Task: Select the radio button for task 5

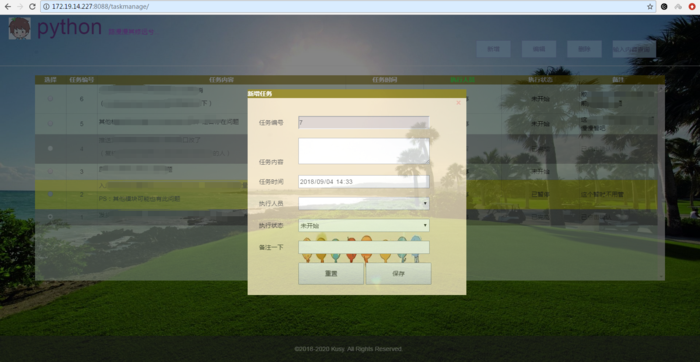Action: (50, 123)
